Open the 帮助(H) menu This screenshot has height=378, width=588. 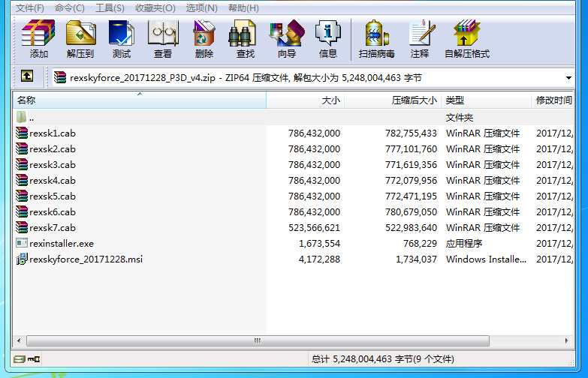(243, 7)
